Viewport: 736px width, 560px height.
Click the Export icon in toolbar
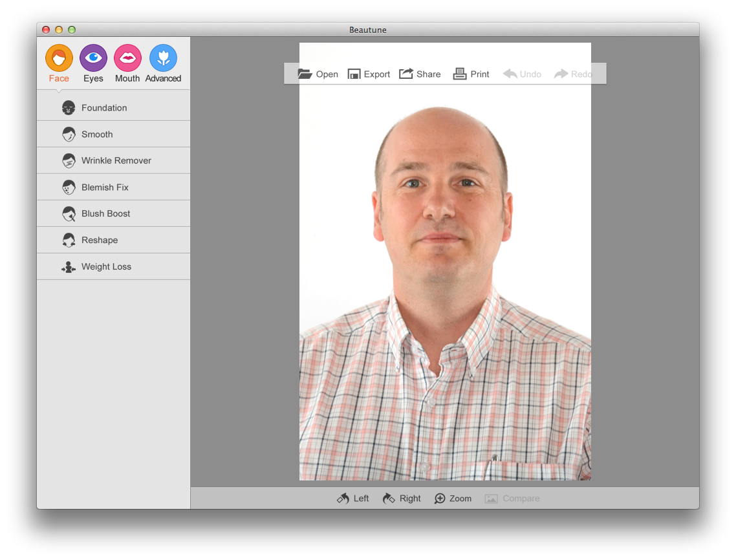click(354, 74)
